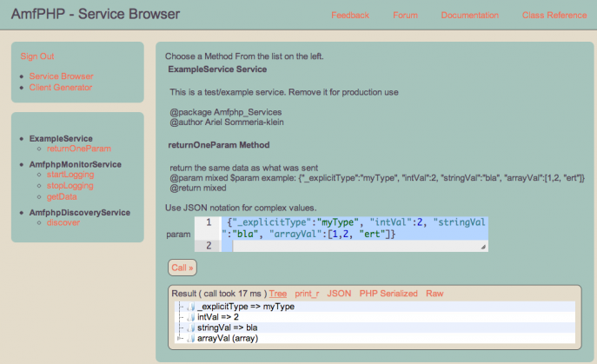
Task: Click the '@package Amfphp_Services' text
Action: click(226, 112)
